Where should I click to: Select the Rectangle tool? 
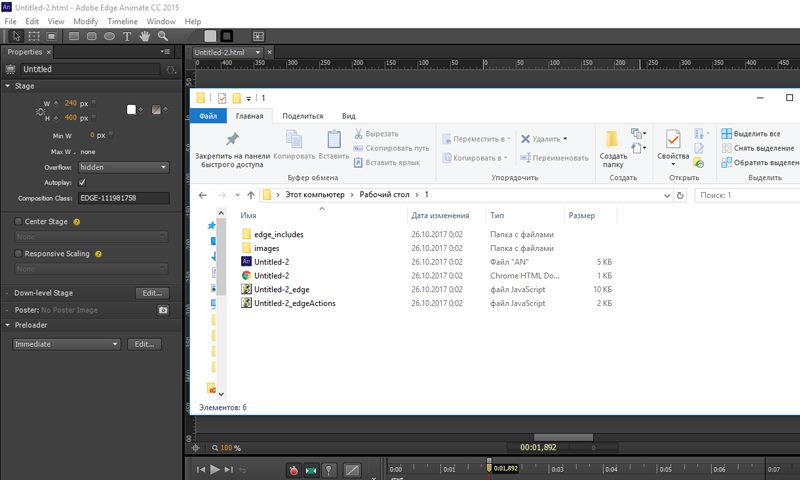[x=74, y=36]
